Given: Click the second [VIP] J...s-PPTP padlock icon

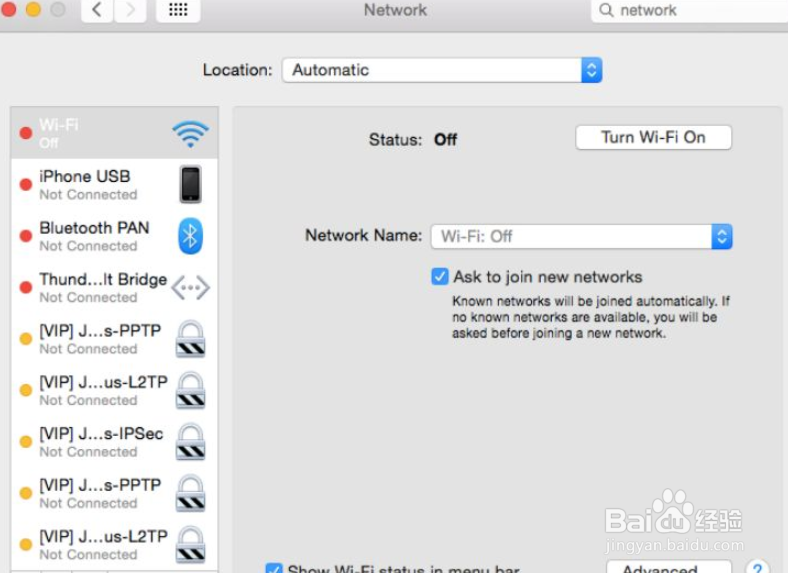Looking at the screenshot, I should (x=190, y=493).
